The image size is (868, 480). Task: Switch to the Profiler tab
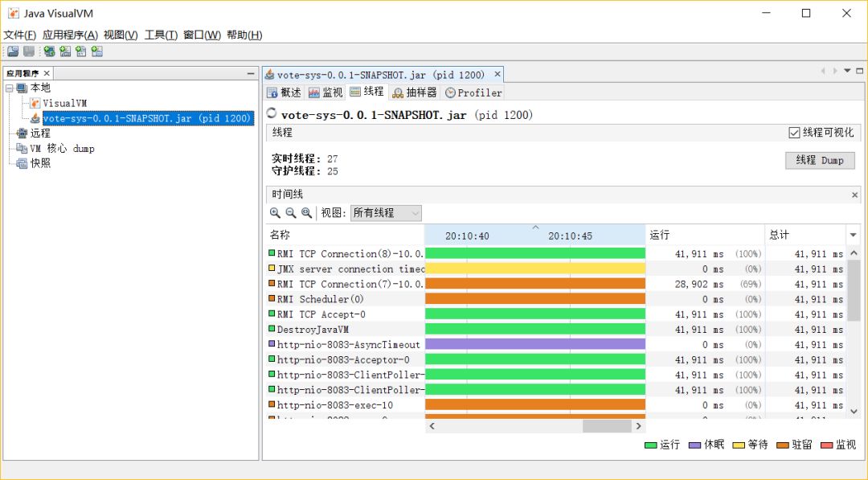(474, 92)
